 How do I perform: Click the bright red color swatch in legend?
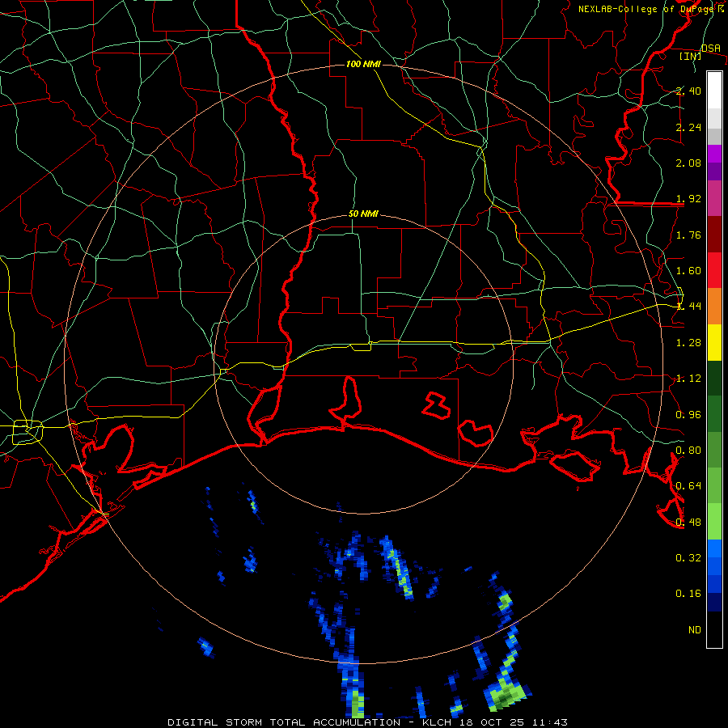714,270
